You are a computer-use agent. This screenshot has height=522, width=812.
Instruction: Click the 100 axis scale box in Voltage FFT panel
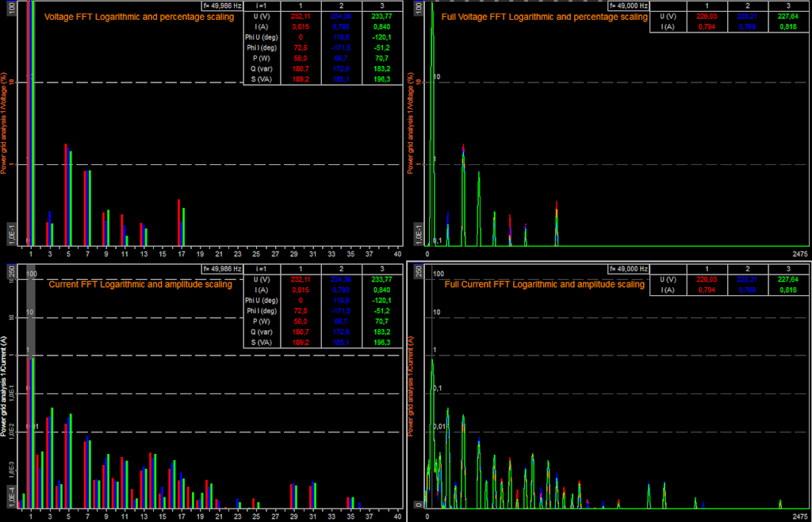click(x=12, y=8)
